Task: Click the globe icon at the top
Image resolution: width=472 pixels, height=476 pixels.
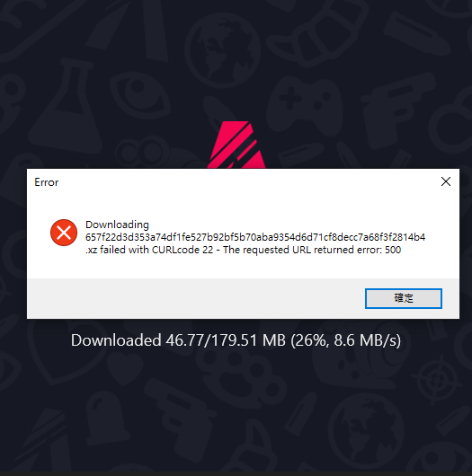Action: coord(222,50)
